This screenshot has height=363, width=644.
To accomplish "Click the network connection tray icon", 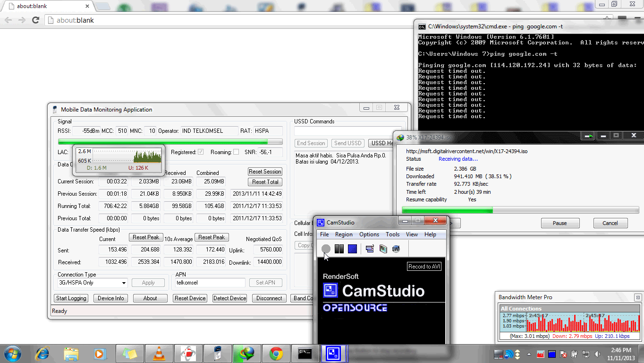I will coord(586,354).
